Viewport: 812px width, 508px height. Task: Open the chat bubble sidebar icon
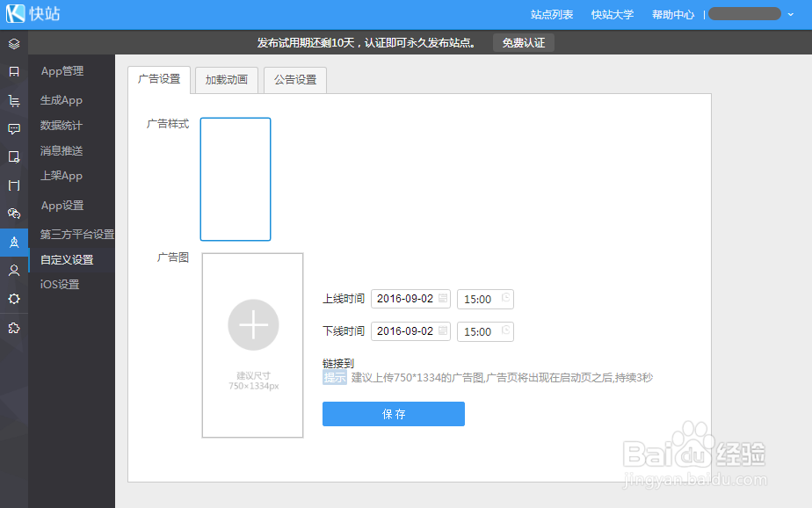pyautogui.click(x=14, y=129)
